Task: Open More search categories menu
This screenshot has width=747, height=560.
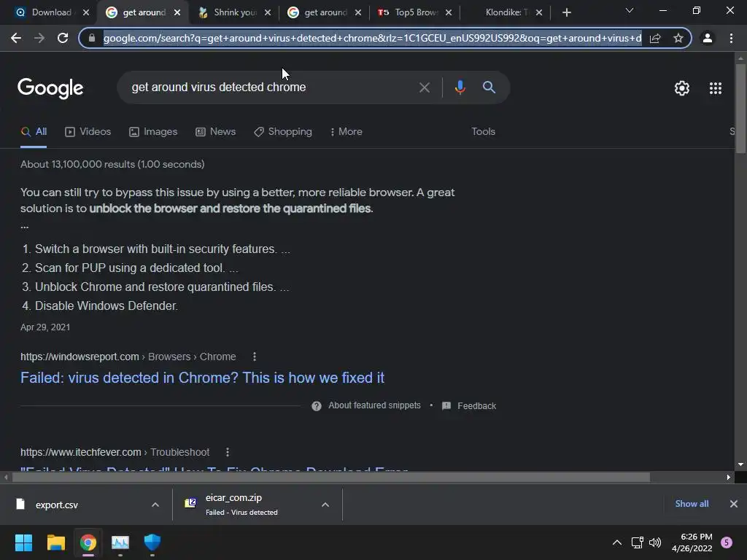Action: coord(347,132)
